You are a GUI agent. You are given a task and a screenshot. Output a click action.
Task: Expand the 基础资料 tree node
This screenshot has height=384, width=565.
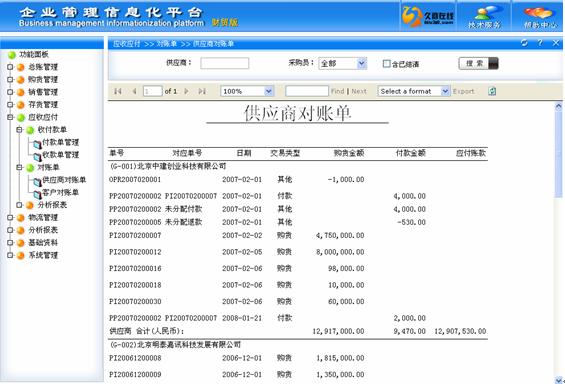(x=10, y=243)
